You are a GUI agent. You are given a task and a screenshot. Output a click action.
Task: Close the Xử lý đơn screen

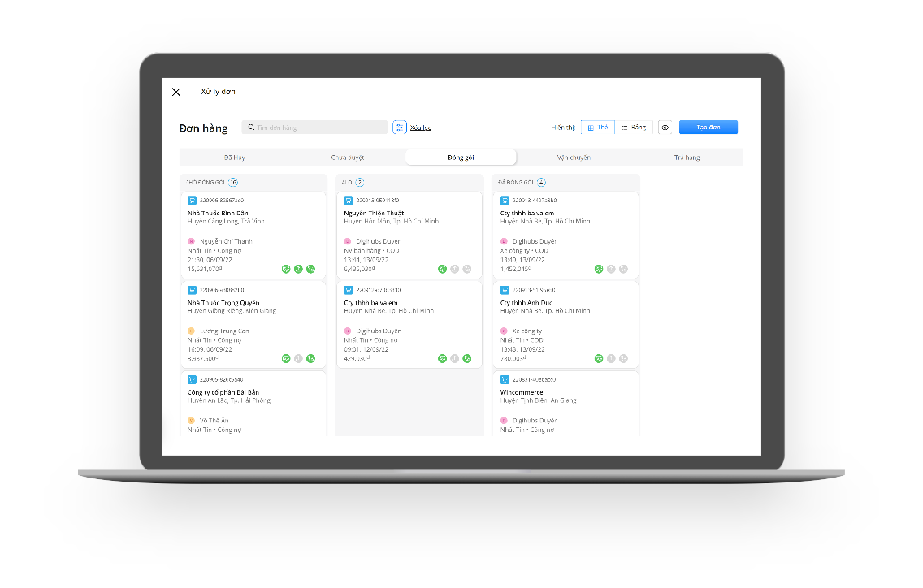point(176,92)
